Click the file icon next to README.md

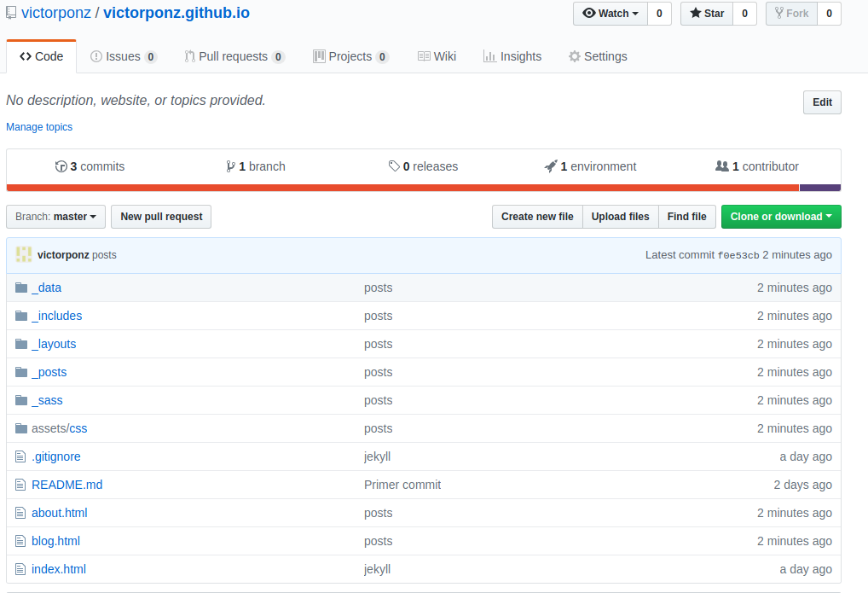(20, 484)
